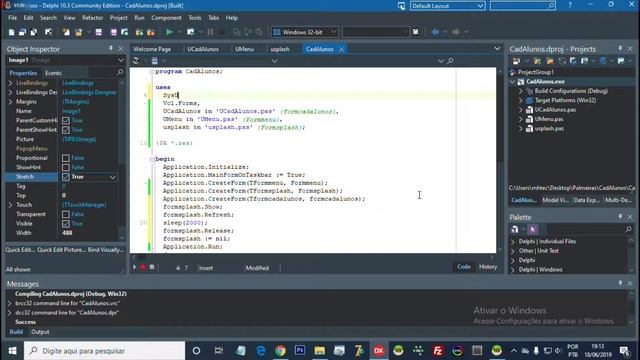
Task: Close the CadAlunos editor tab
Action: (342, 49)
